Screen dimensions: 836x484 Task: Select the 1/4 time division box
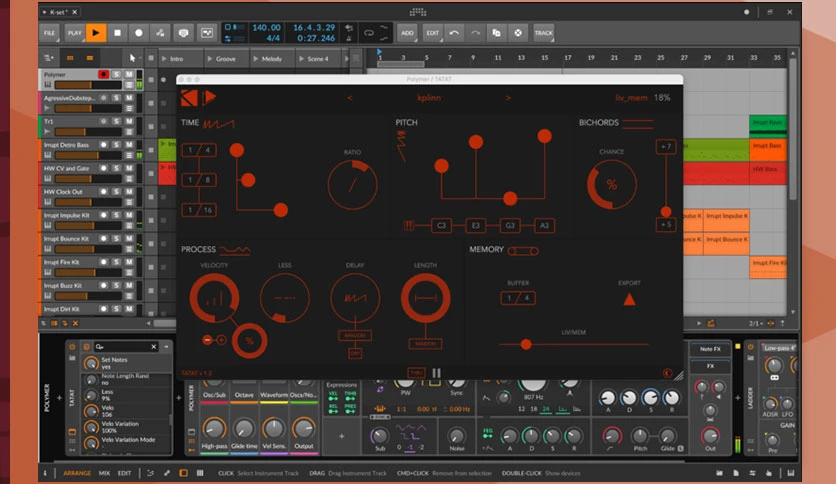pyautogui.click(x=199, y=150)
